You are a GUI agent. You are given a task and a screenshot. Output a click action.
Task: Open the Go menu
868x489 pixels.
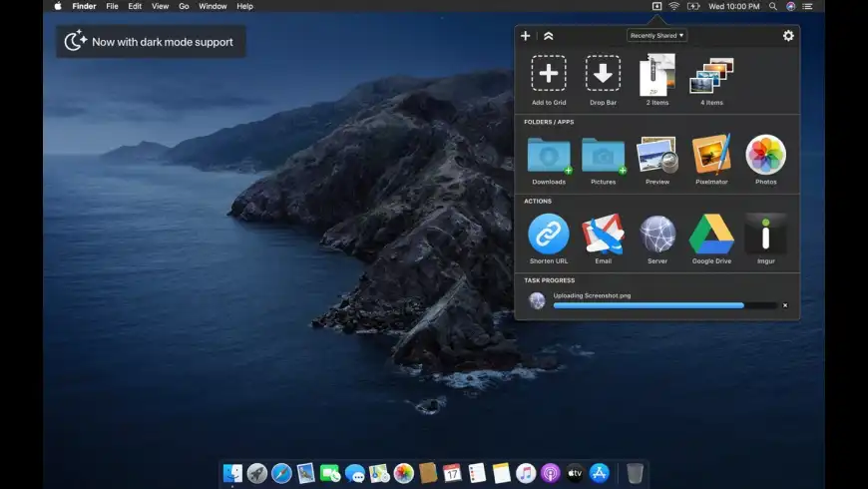[x=184, y=6]
